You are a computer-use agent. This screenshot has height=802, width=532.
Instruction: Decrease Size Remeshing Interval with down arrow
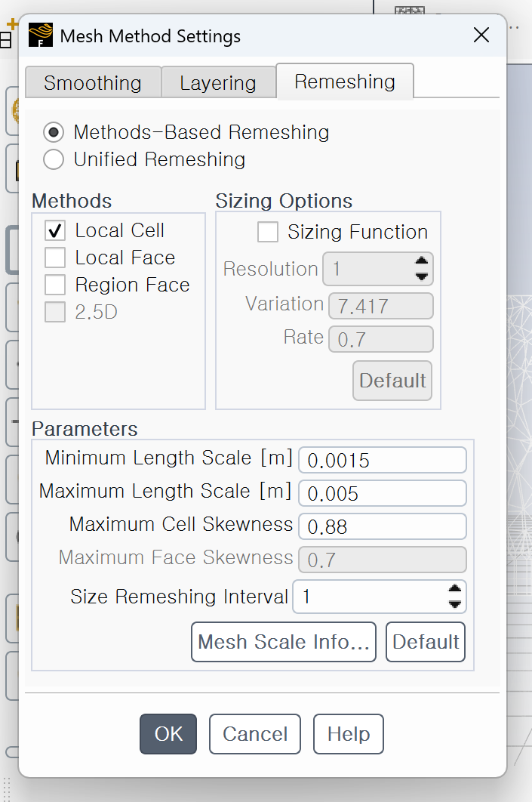(454, 604)
